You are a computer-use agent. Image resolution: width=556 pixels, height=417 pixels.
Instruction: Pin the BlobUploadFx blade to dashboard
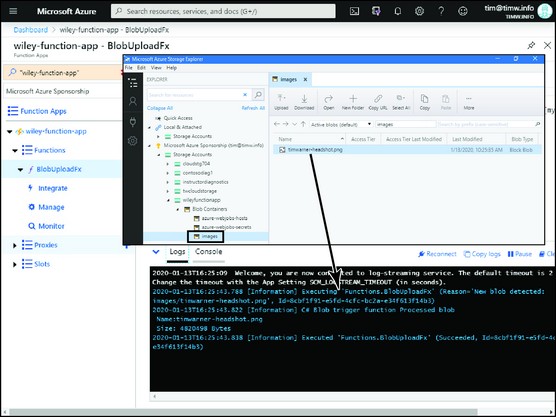[531, 45]
